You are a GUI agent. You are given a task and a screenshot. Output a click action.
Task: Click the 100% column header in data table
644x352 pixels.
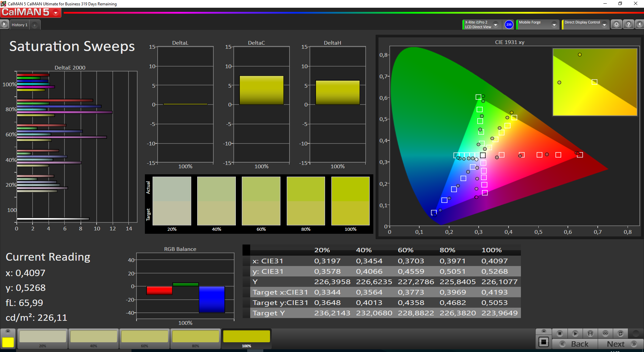(491, 250)
